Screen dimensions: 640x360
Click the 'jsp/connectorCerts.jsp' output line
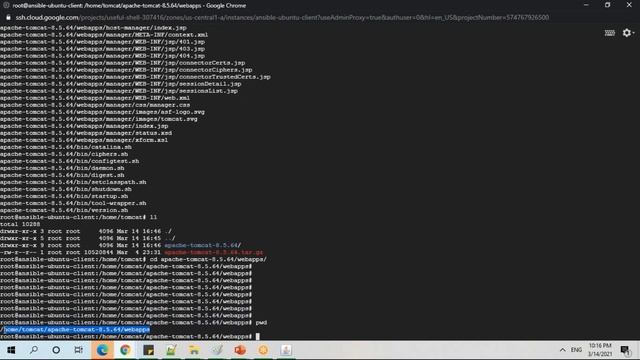tap(122, 62)
